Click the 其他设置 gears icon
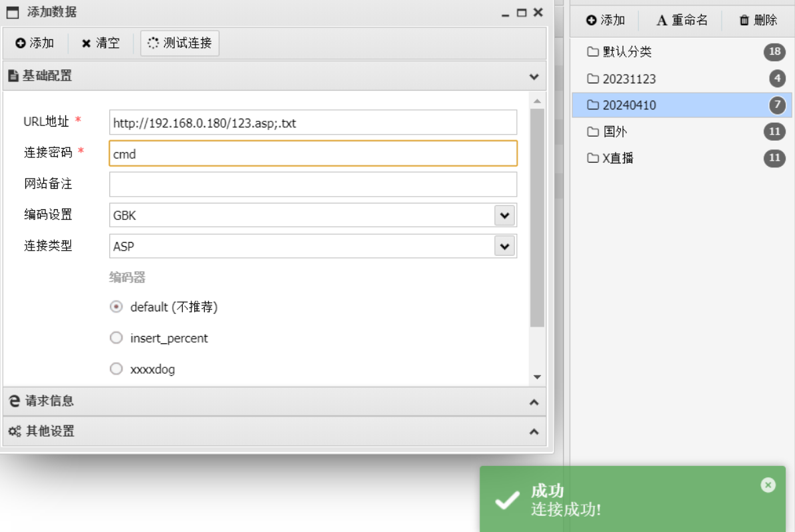 [15, 431]
